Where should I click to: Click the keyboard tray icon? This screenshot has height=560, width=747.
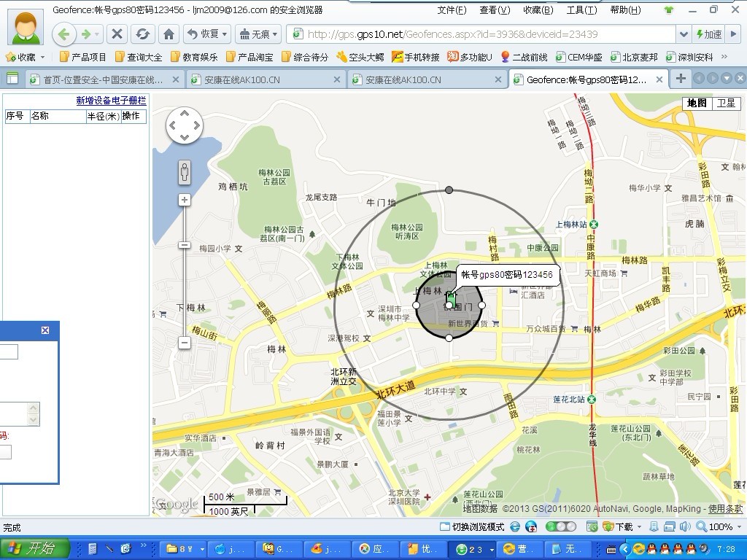[x=611, y=550]
